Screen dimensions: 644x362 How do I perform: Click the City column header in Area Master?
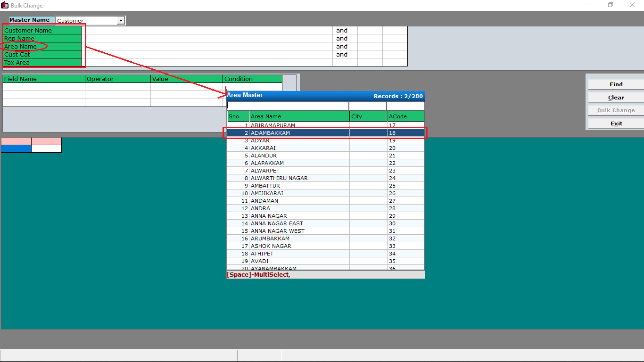[368, 116]
